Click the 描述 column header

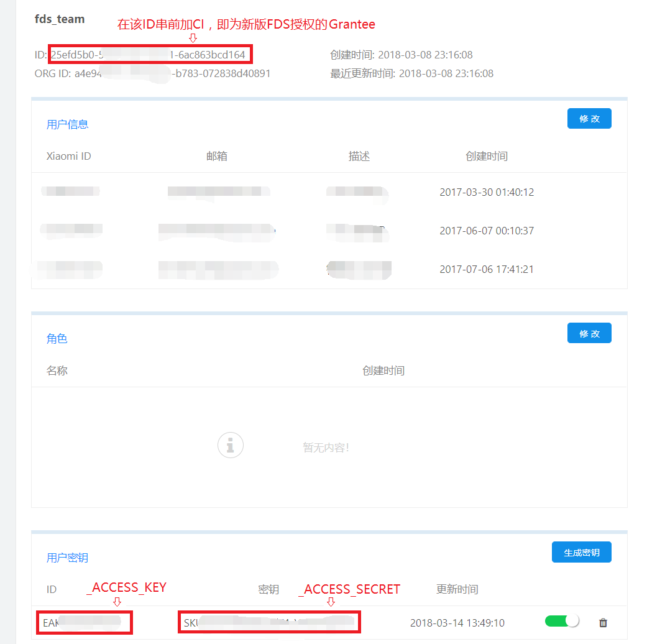click(359, 156)
